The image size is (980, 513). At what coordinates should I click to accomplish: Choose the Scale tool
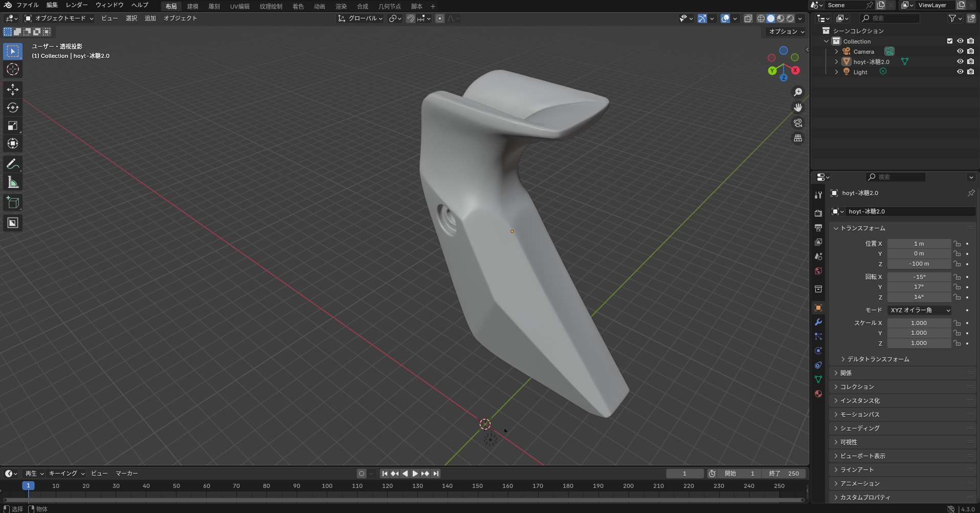(x=13, y=125)
